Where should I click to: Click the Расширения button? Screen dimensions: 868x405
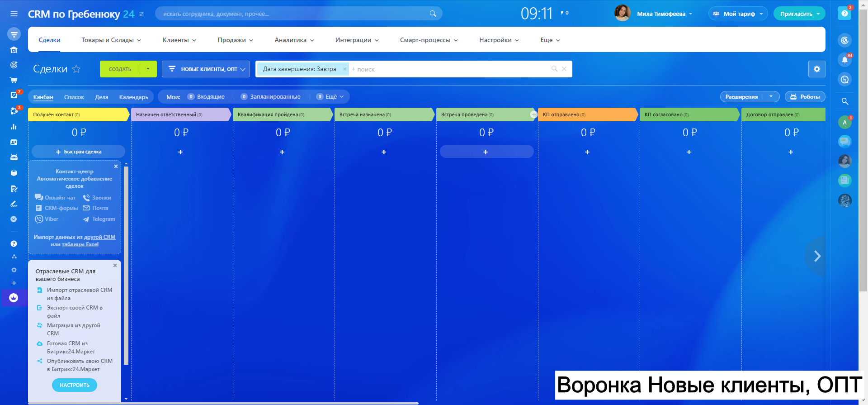pos(741,96)
